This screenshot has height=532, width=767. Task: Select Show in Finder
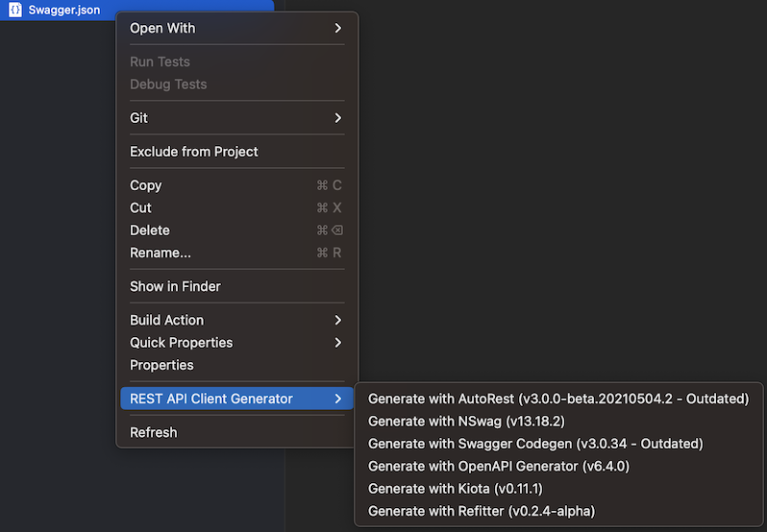tap(236, 287)
